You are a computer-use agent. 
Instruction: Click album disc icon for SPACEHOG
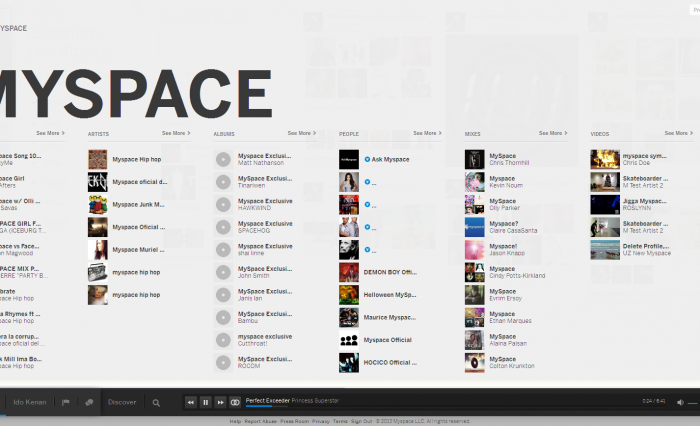(x=223, y=227)
